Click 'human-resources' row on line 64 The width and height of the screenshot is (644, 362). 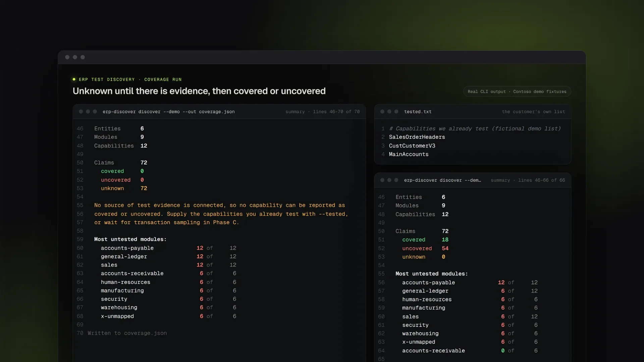(x=169, y=282)
